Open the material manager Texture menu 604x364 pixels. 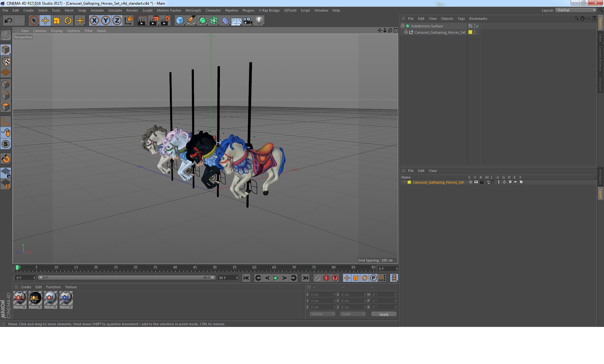(71, 287)
